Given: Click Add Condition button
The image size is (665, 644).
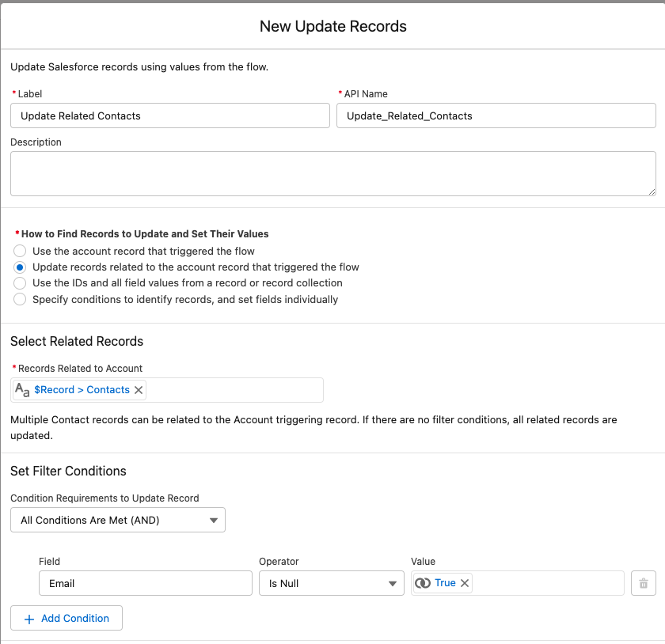Looking at the screenshot, I should [x=66, y=618].
